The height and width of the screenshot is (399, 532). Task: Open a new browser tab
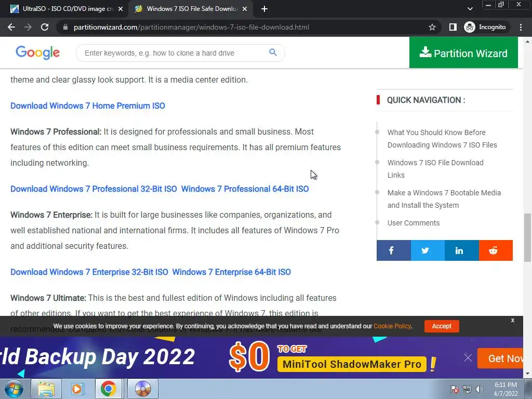(x=264, y=9)
